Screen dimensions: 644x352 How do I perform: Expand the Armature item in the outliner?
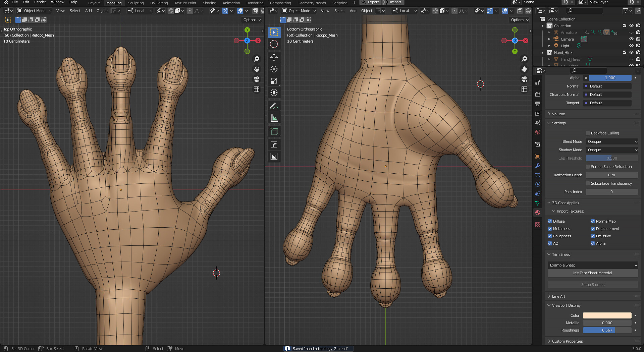(x=549, y=32)
